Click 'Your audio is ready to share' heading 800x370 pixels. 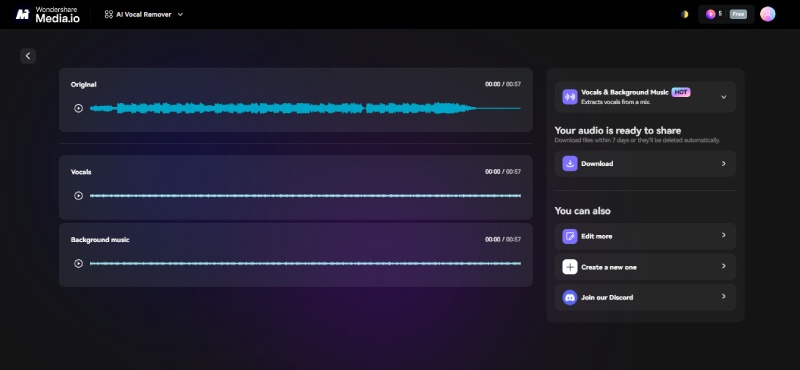click(x=617, y=131)
